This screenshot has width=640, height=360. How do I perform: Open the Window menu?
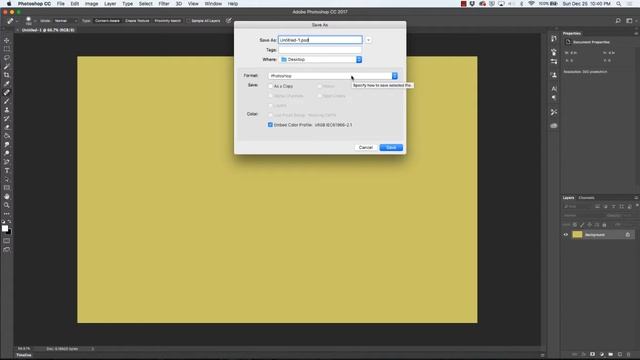click(x=213, y=4)
